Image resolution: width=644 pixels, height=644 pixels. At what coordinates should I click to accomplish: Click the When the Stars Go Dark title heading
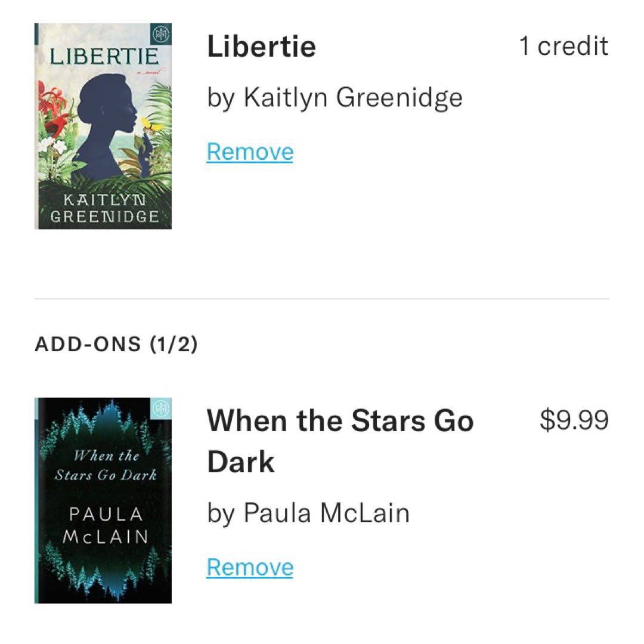340,441
